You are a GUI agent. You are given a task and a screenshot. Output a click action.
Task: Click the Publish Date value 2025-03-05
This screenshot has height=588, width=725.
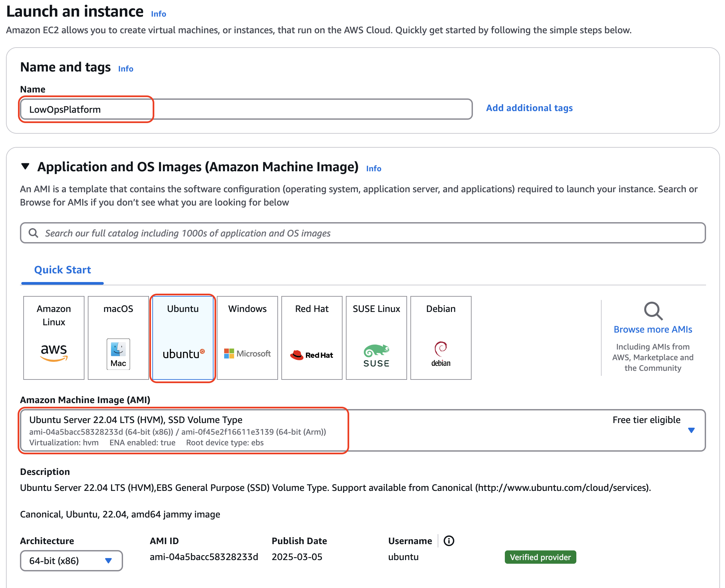[297, 557]
